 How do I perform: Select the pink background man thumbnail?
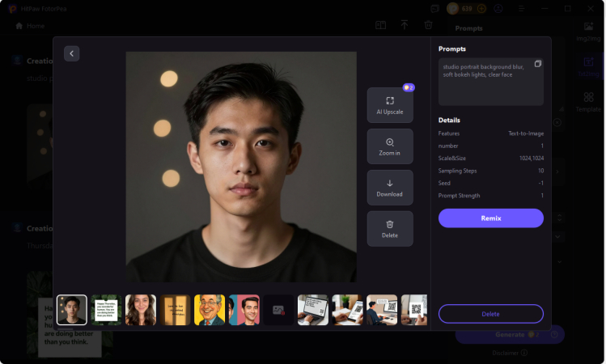click(244, 310)
